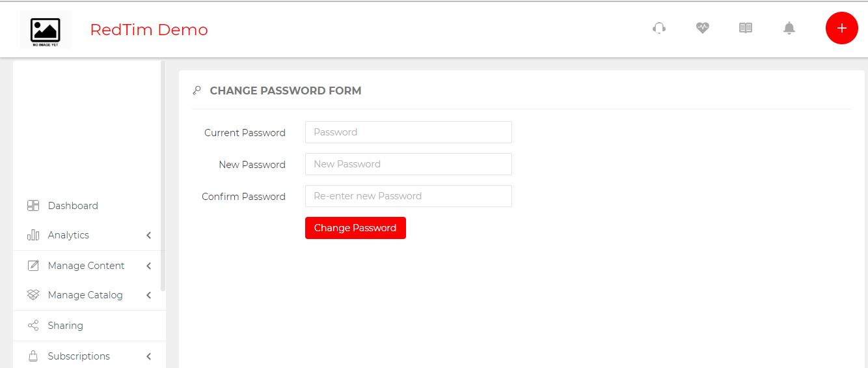Click the Manage Content edit icon
The image size is (868, 368).
tap(33, 266)
